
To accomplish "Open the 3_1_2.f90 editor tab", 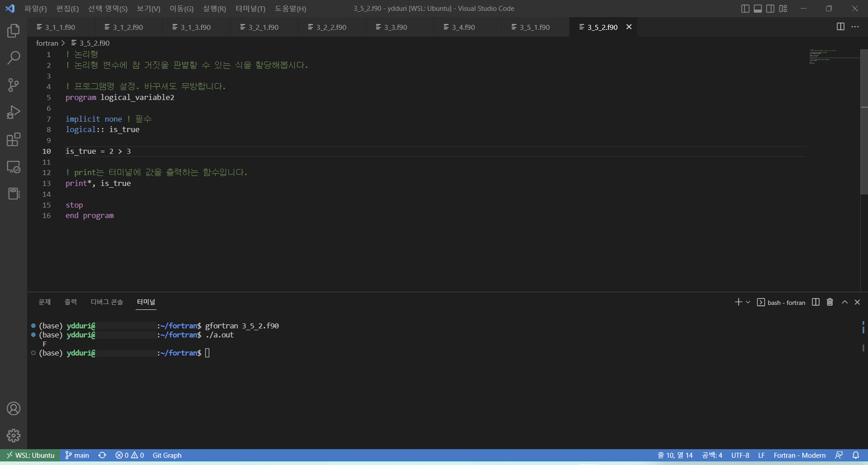I will click(128, 27).
